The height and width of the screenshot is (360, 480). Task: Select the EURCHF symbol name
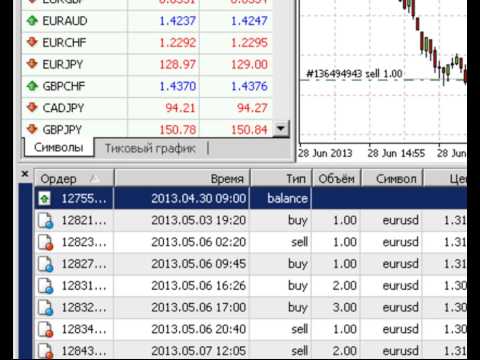tap(64, 42)
